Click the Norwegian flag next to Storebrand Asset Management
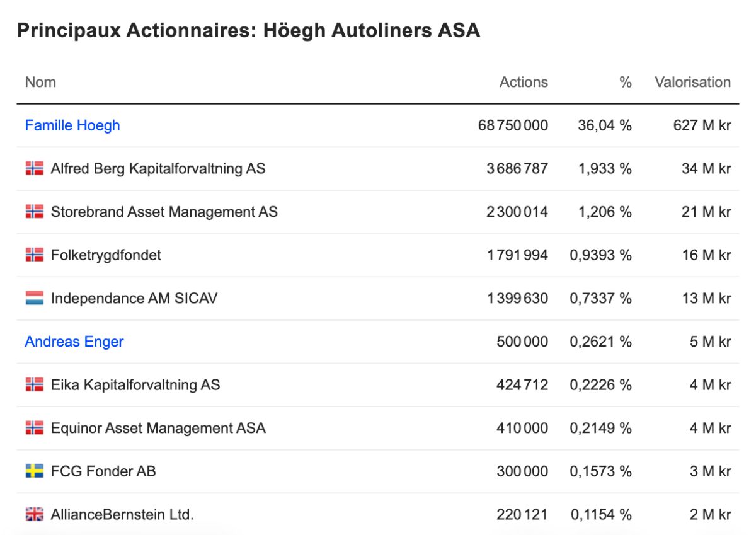This screenshot has height=535, width=756. 35,212
